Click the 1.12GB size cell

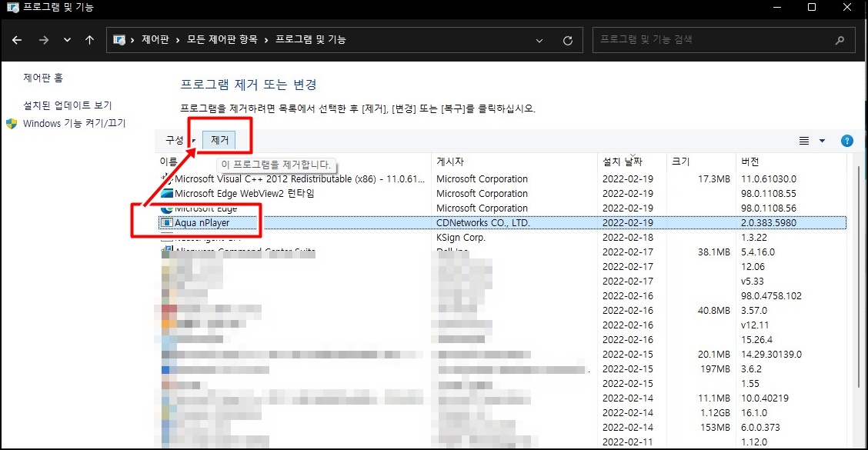tap(715, 413)
